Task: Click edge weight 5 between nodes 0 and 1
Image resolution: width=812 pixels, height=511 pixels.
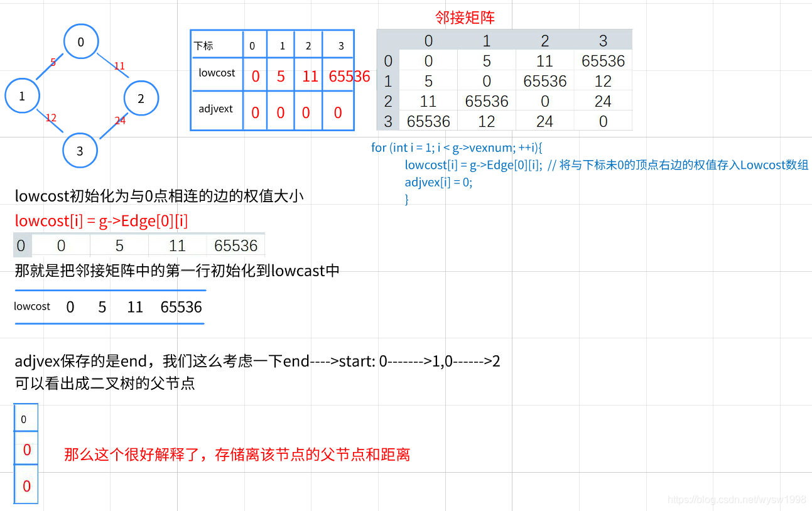Action: [x=53, y=62]
